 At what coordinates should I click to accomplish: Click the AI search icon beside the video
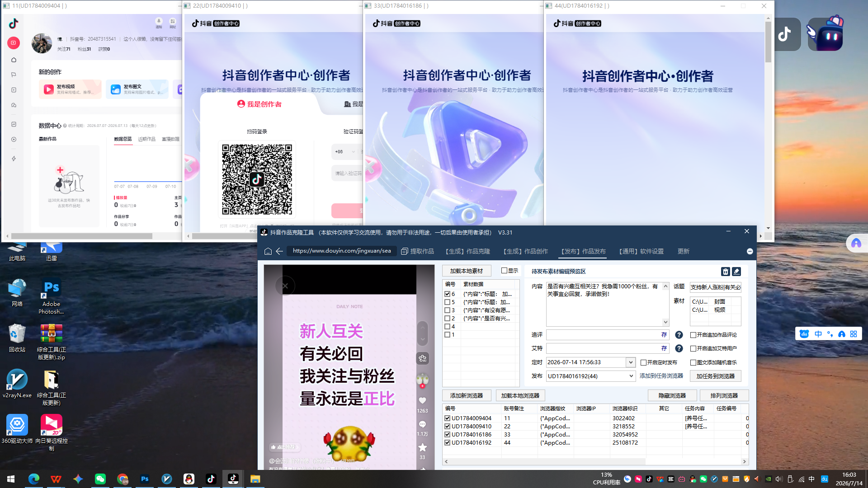[422, 358]
